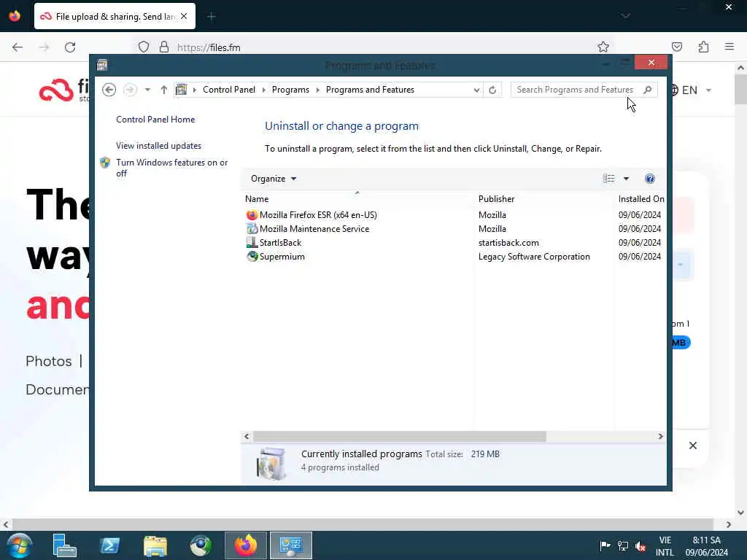The height and width of the screenshot is (560, 747).
Task: Click the taskbar clock showing 8:11 SA
Action: coord(706,546)
